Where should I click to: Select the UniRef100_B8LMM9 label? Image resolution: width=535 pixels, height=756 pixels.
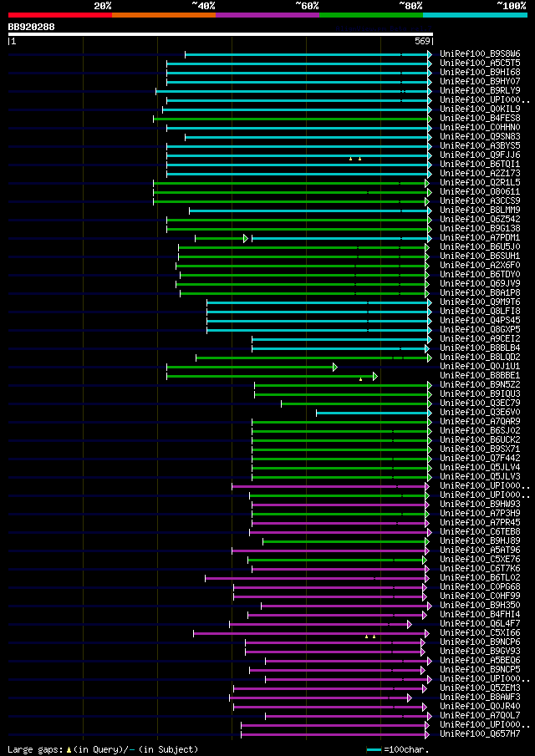(x=480, y=210)
